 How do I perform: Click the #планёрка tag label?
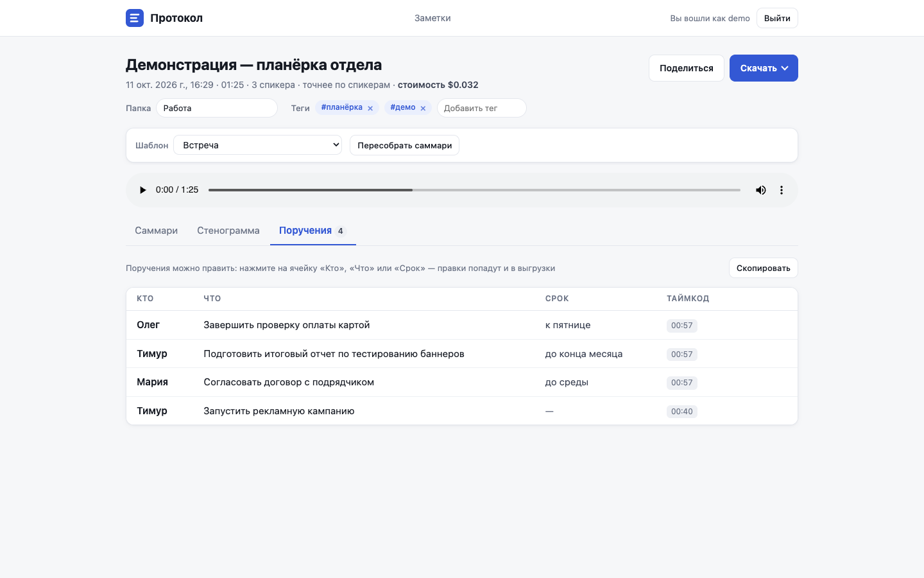(342, 107)
